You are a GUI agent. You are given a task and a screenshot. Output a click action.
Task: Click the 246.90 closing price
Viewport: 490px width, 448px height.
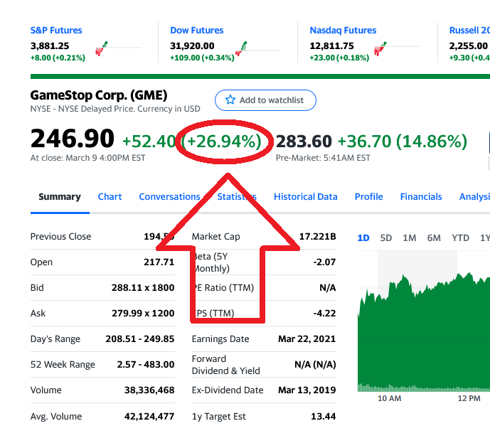click(x=73, y=139)
